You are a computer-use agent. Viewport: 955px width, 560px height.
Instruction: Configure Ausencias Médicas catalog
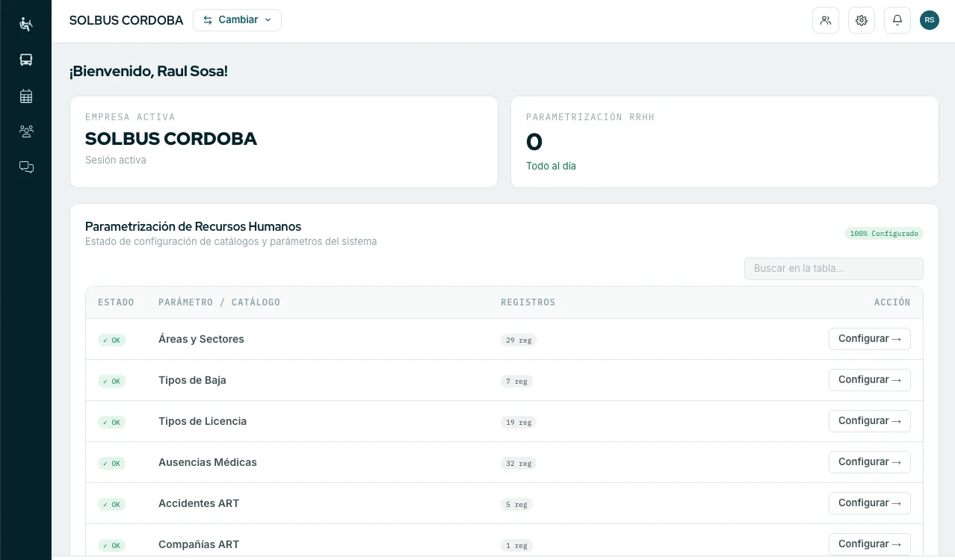click(870, 462)
